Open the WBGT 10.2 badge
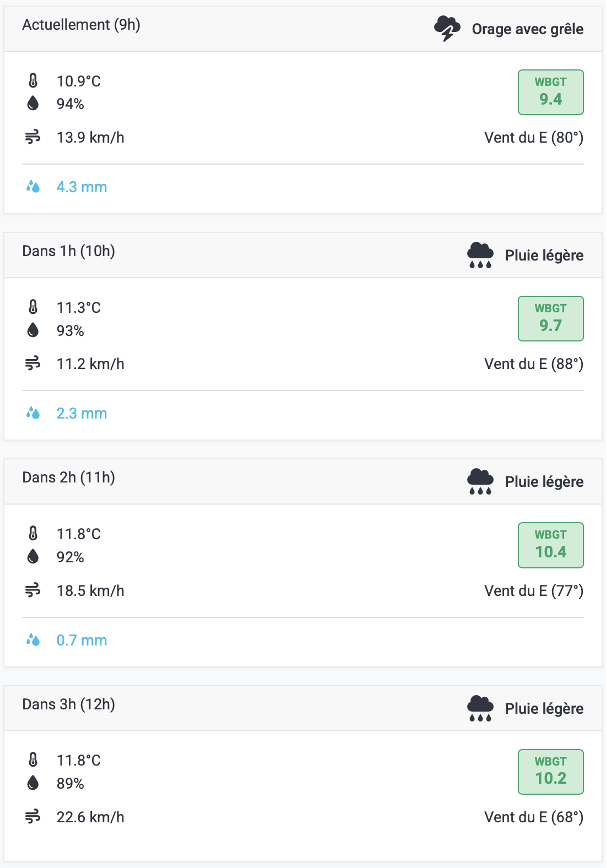This screenshot has width=606, height=868. [550, 772]
